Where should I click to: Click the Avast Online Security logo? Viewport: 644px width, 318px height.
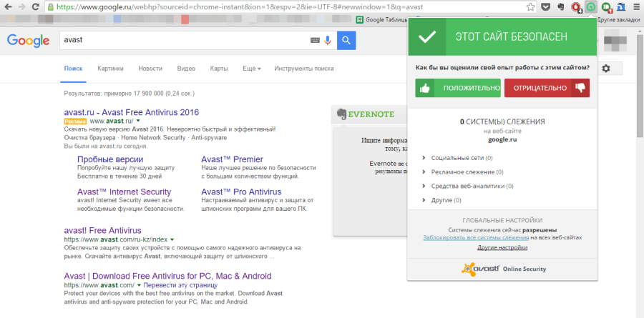tap(503, 269)
